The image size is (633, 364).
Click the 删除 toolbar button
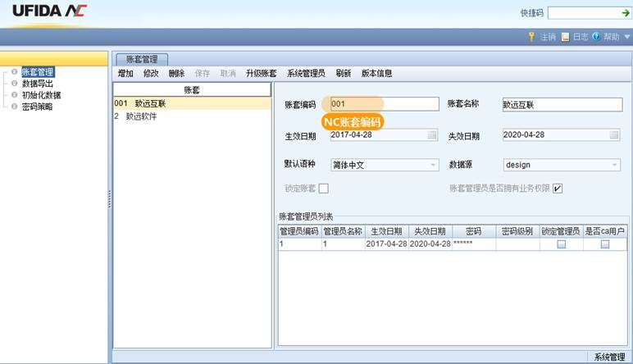(x=176, y=74)
